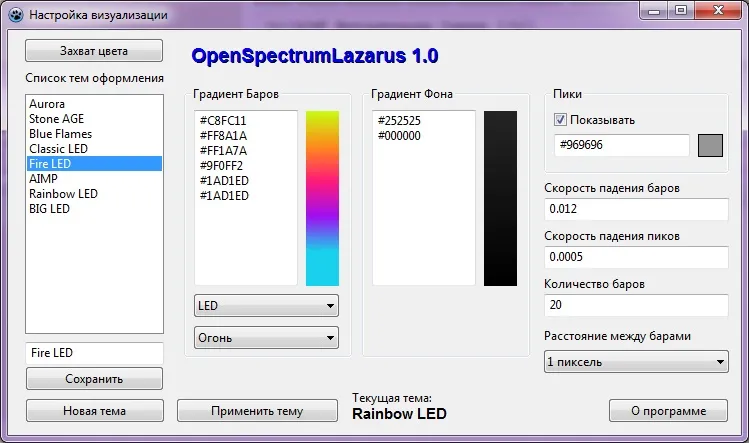Click the bar fall speed field 0.012
Image resolution: width=749 pixels, height=443 pixels.
(636, 209)
